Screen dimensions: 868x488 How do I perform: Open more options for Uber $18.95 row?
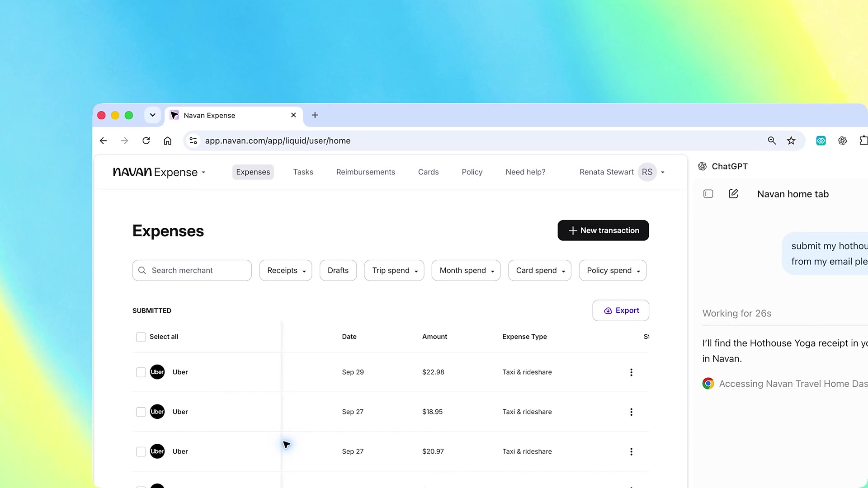pyautogui.click(x=631, y=412)
